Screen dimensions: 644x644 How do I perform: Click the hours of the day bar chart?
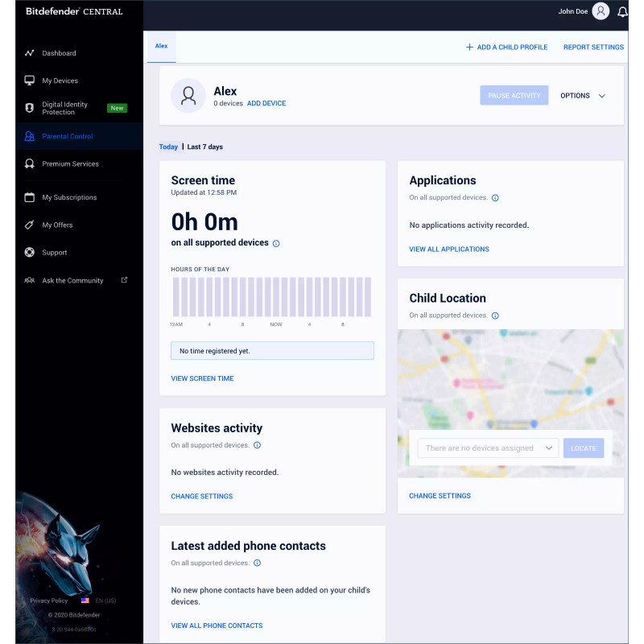click(271, 297)
